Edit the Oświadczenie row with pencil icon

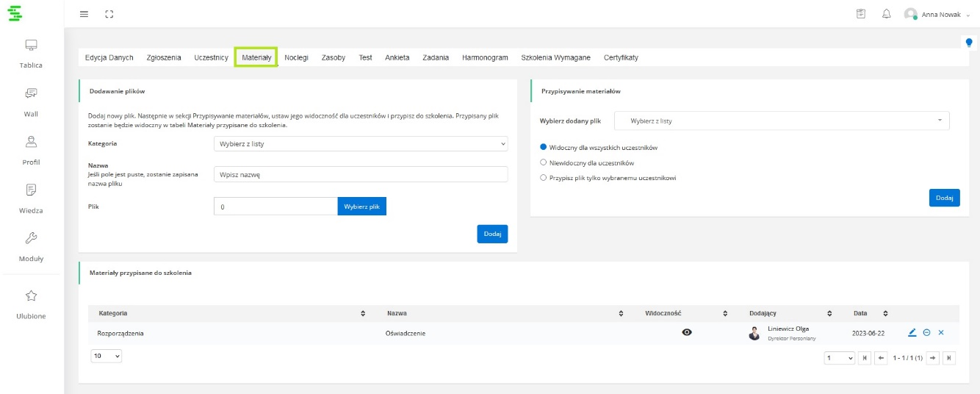tap(912, 333)
